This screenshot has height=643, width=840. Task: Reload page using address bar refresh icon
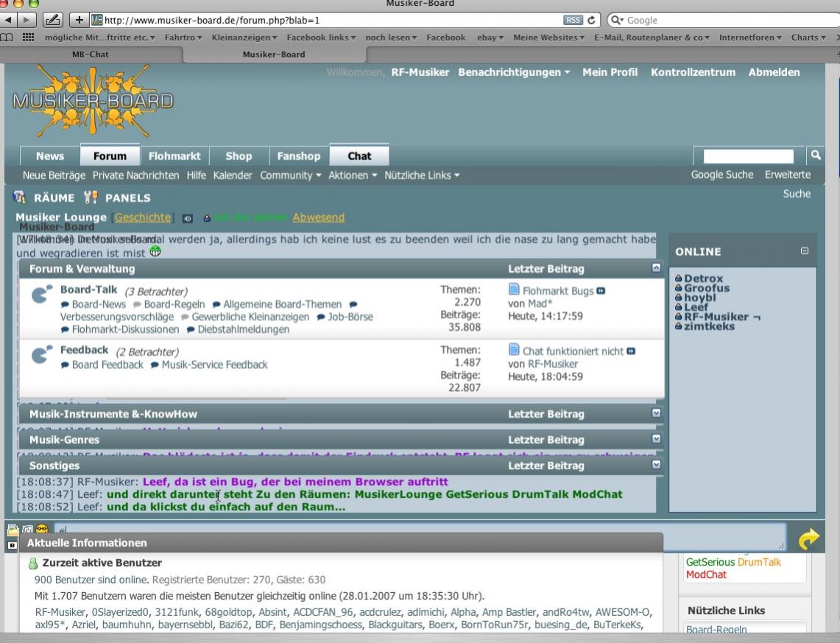[591, 20]
